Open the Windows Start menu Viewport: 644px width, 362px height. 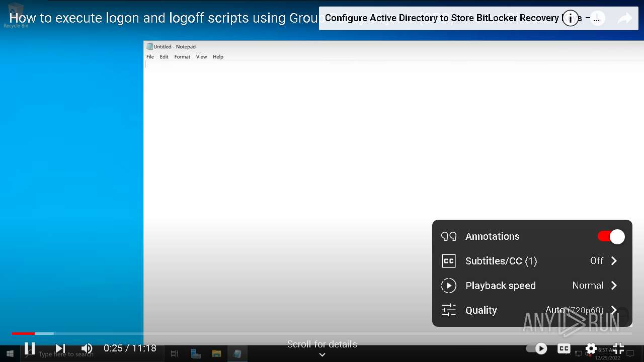[10, 354]
